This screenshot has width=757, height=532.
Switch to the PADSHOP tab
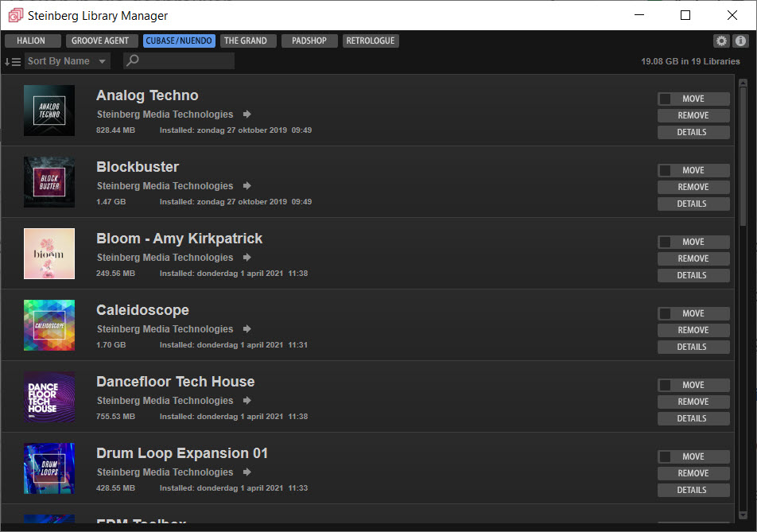coord(309,41)
